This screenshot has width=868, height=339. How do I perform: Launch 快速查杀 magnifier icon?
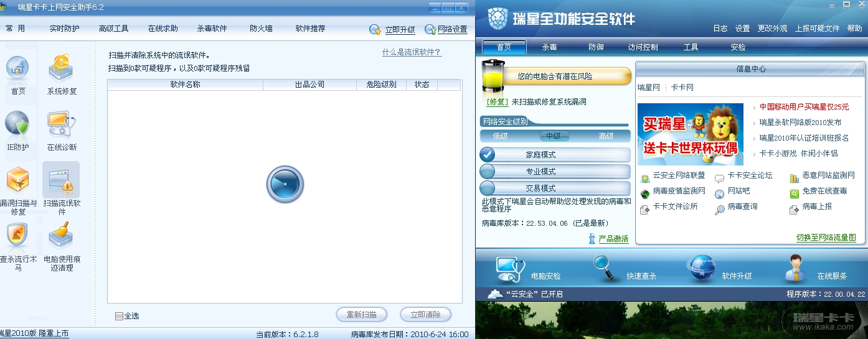coord(604,269)
